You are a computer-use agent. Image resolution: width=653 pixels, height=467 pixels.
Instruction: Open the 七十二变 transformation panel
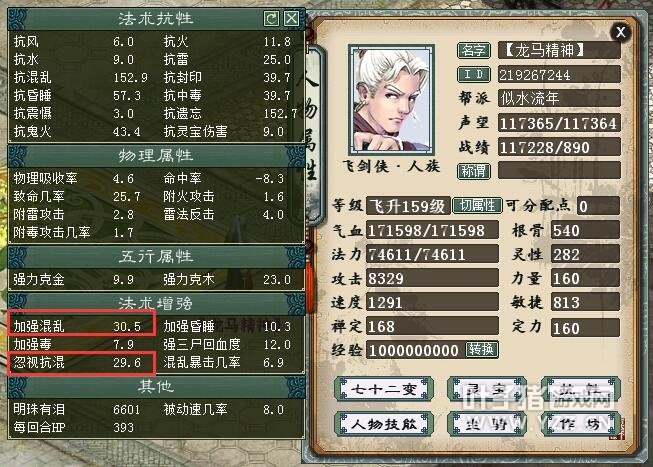click(x=384, y=390)
